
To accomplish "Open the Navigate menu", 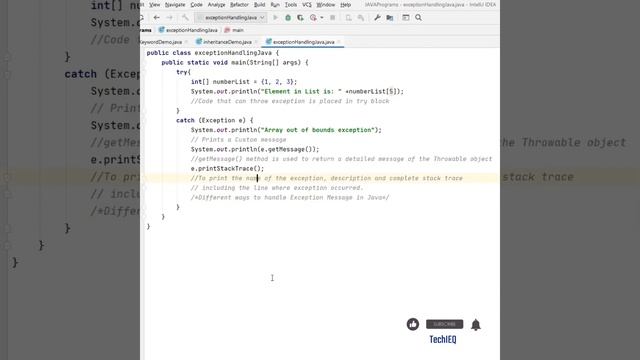I will point(175,5).
